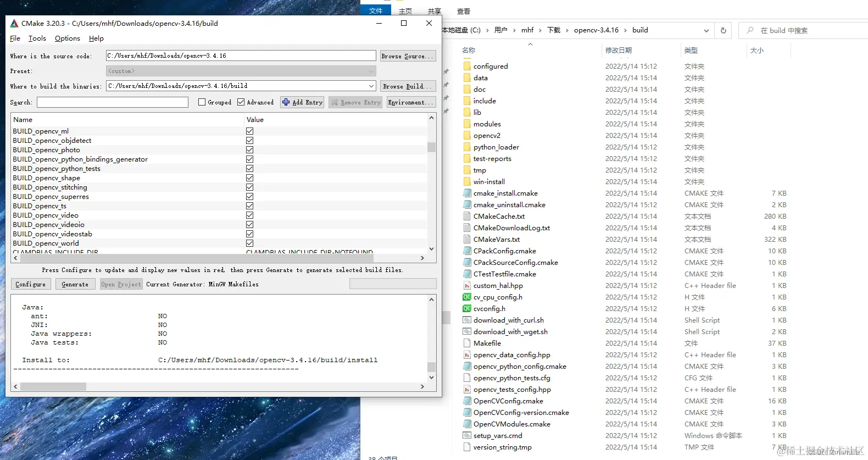The height and width of the screenshot is (460, 868).
Task: Uncheck the BUILD_opencv_world option
Action: (250, 243)
